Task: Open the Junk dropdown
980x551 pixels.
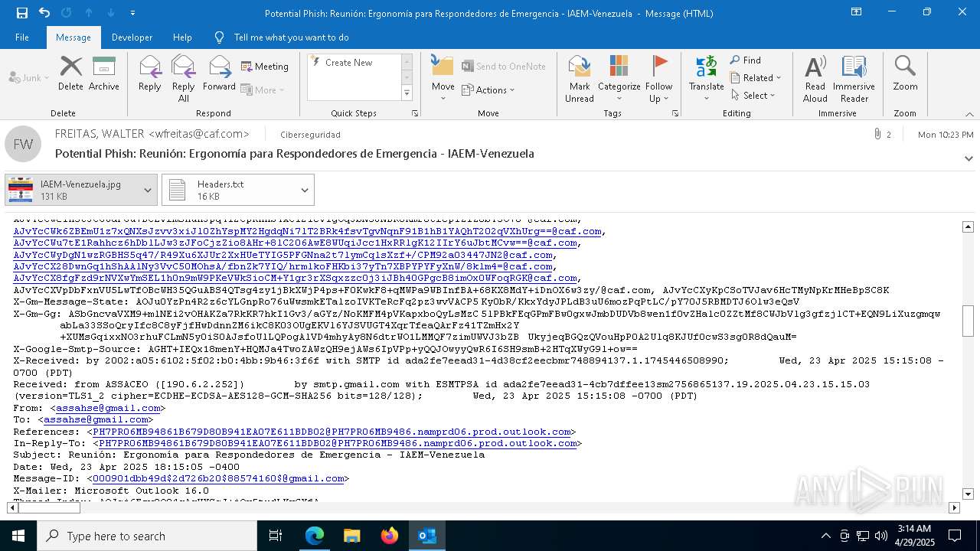Action: (x=29, y=78)
